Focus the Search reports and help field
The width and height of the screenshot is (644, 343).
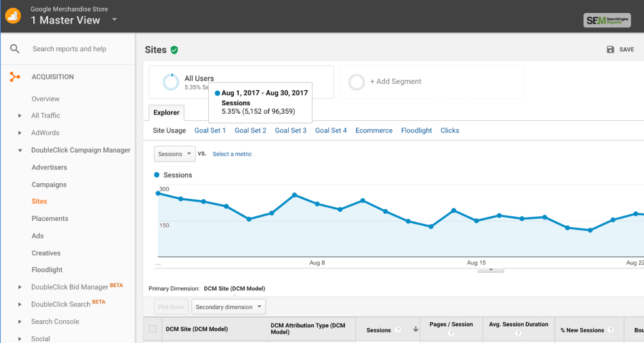point(69,49)
